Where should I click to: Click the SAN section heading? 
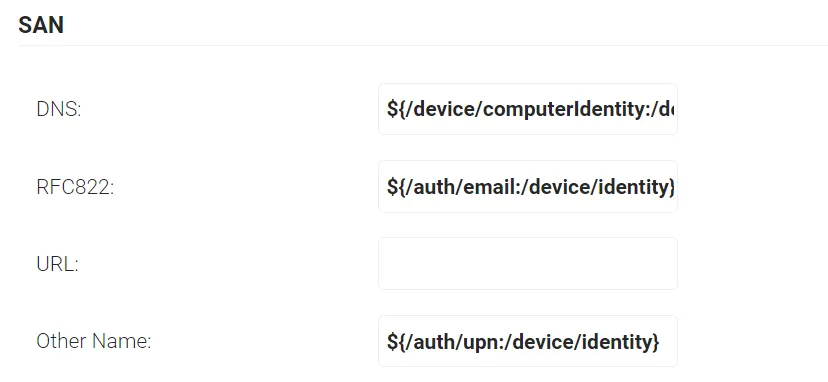tap(41, 25)
